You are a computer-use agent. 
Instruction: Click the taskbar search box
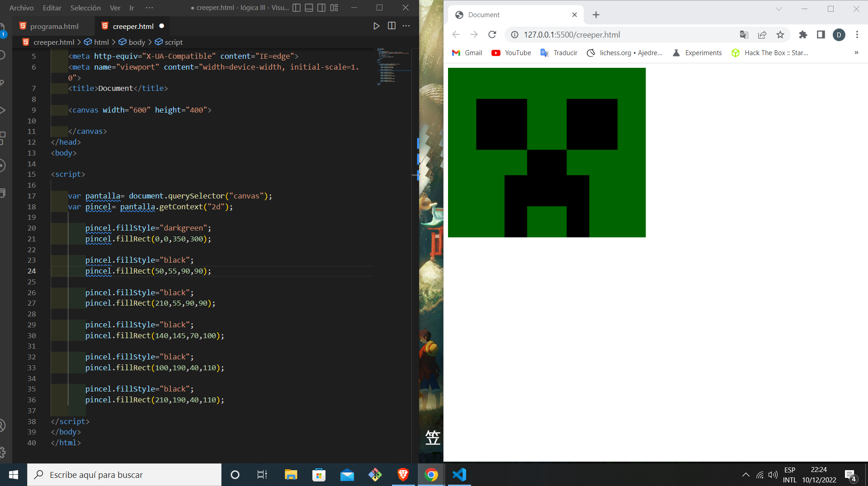click(x=124, y=475)
